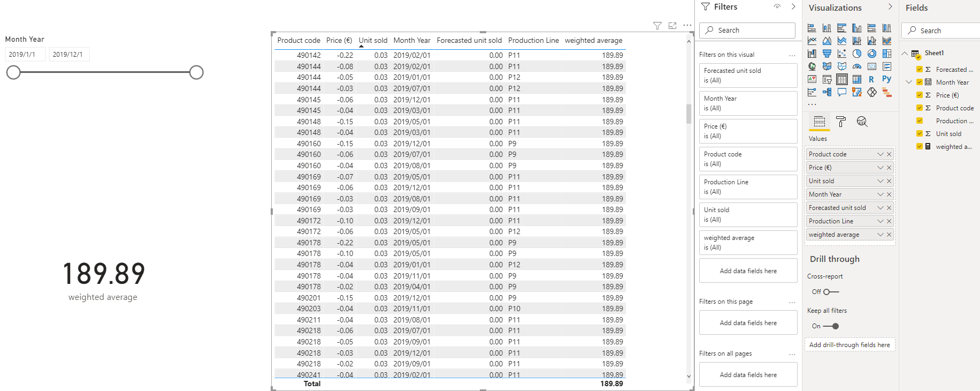Choose the treemap visualization
The height and width of the screenshot is (391, 980).
[x=887, y=54]
